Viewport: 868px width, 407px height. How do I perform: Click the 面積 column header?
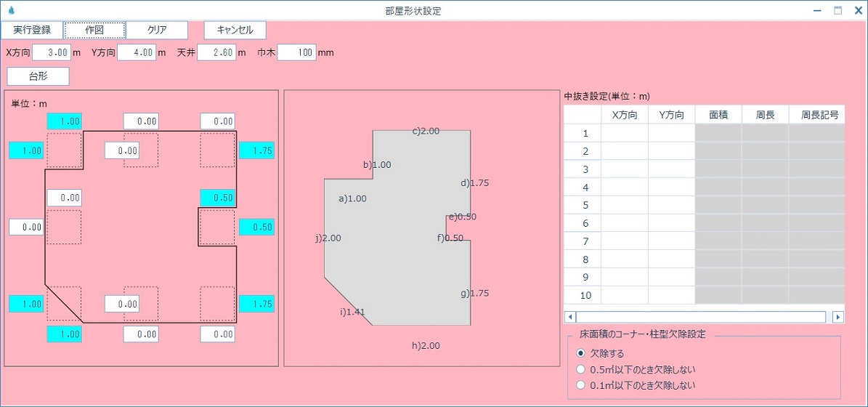(x=718, y=115)
